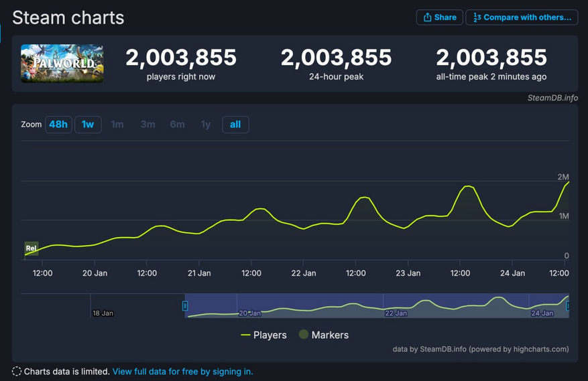Choose the 1m zoom option

coord(117,125)
